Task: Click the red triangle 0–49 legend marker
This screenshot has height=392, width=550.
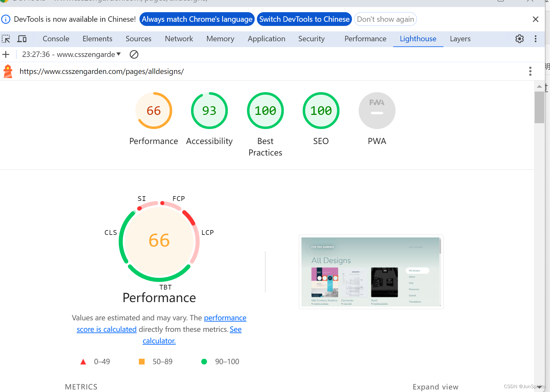Action: [83, 362]
